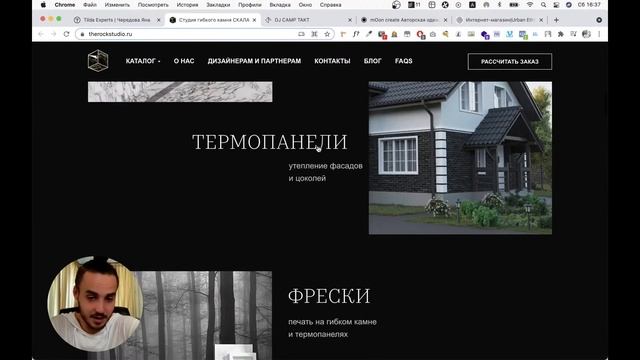Click the marble texture image strip
Image resolution: width=640 pixels, height=360 pixels.
[180, 92]
